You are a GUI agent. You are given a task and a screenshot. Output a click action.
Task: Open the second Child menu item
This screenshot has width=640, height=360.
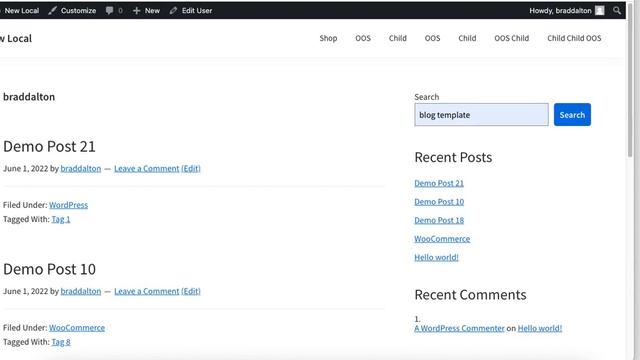tap(467, 38)
